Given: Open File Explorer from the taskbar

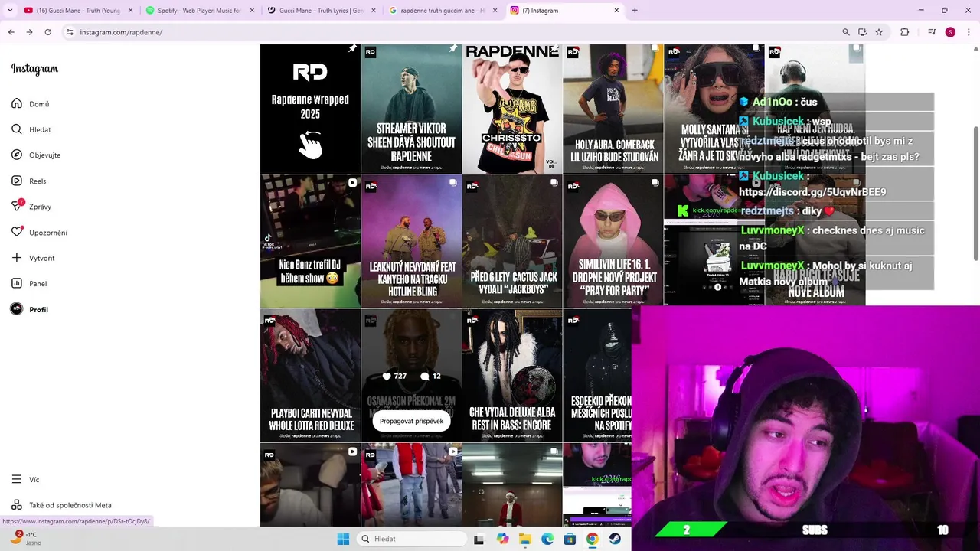Looking at the screenshot, I should tap(525, 539).
